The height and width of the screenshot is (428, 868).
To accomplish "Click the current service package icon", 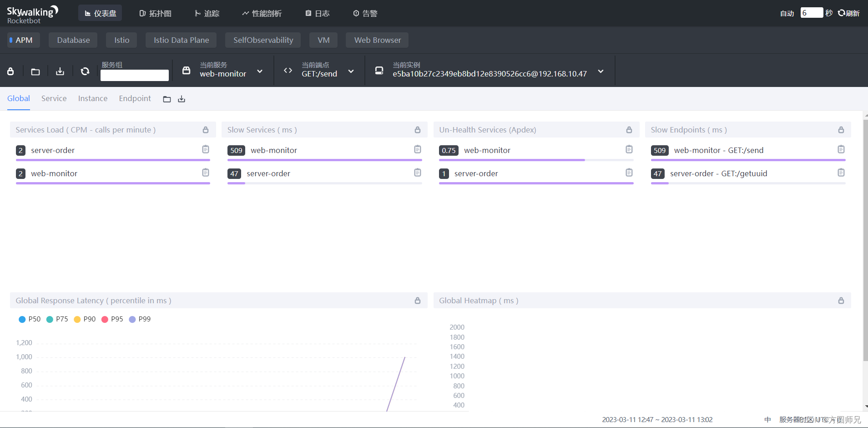I will tap(186, 71).
